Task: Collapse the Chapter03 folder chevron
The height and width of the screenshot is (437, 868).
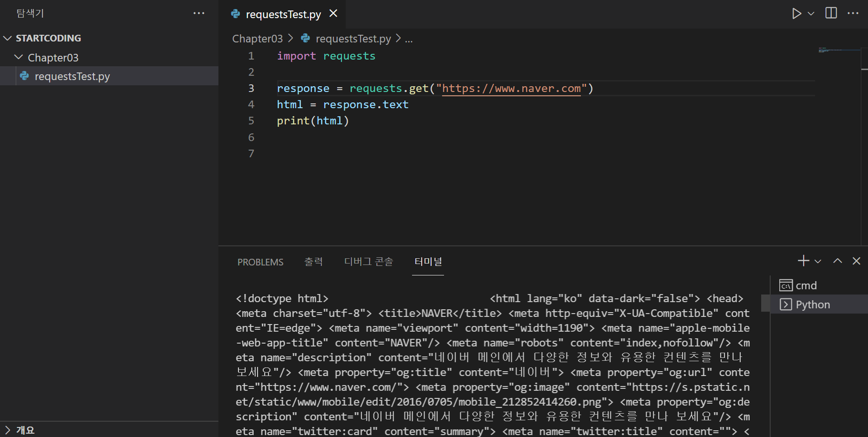Action: pos(19,57)
